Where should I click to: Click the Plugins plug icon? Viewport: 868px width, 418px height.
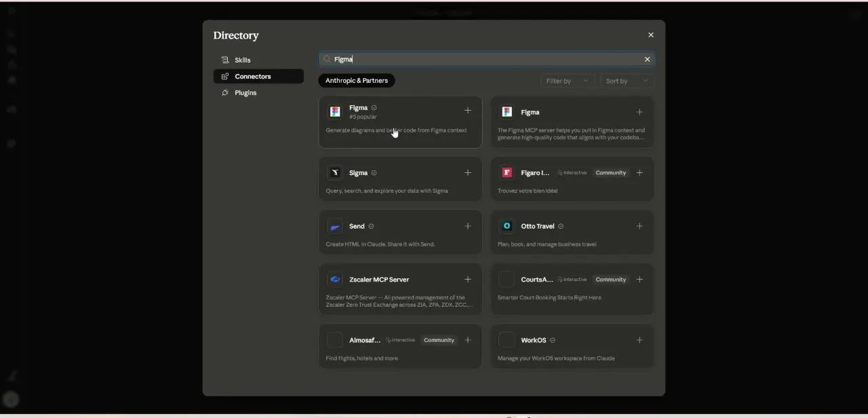pyautogui.click(x=225, y=92)
